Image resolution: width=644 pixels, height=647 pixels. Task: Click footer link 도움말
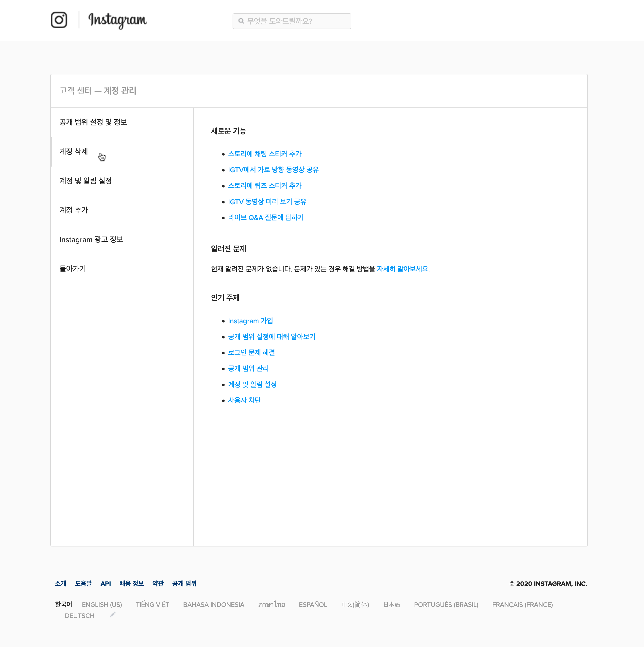tap(83, 584)
